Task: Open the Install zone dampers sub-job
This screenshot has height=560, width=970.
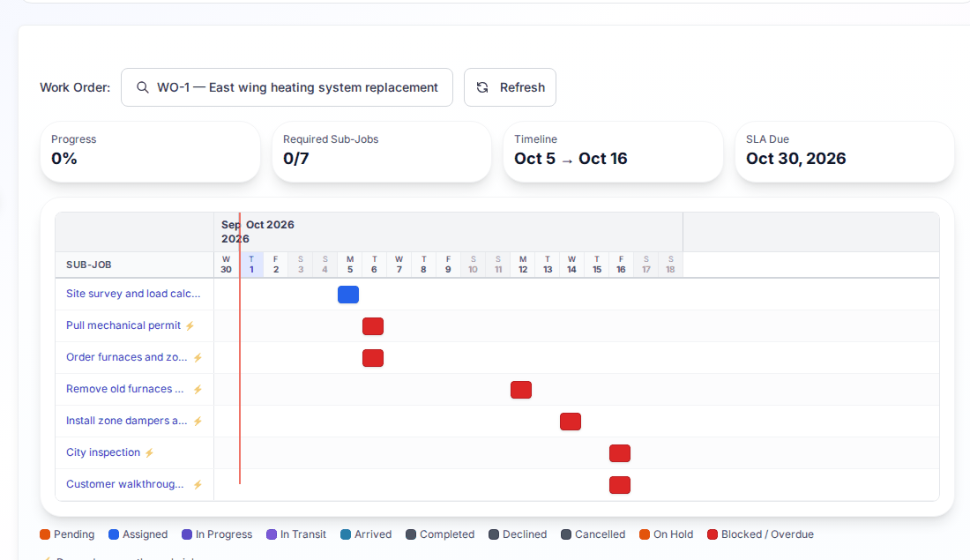Action: (126, 420)
